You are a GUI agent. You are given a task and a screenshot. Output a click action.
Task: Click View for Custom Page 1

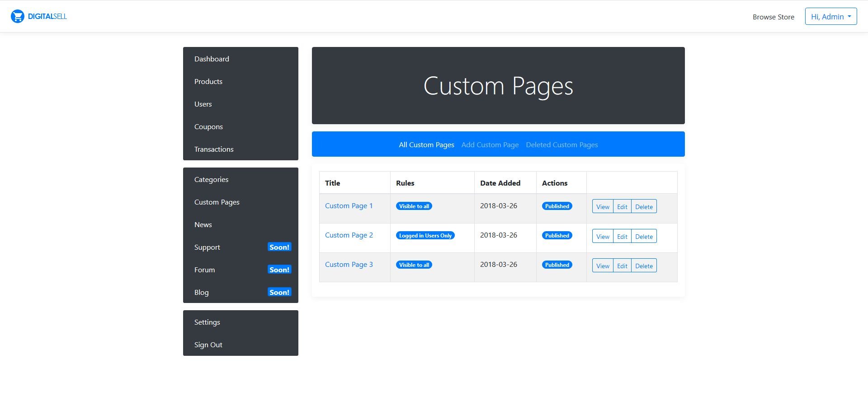(603, 206)
